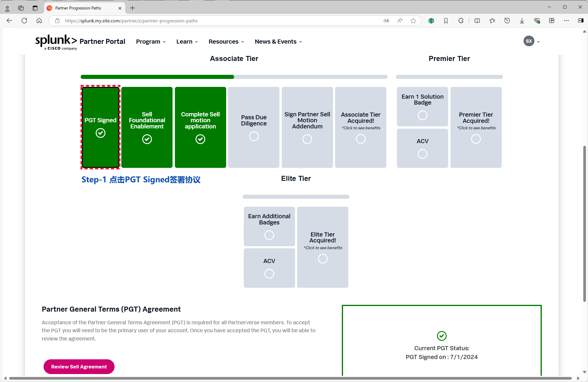Click inside the browser address bar
Viewport: 588px width, 382px height.
[206, 21]
